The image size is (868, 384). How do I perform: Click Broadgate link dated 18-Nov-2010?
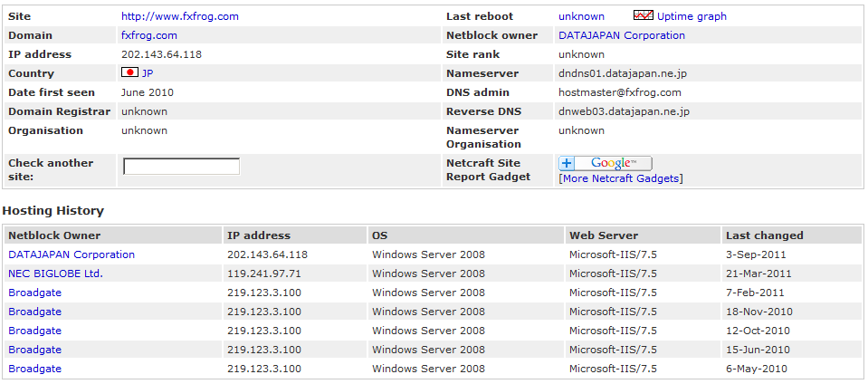pyautogui.click(x=34, y=312)
